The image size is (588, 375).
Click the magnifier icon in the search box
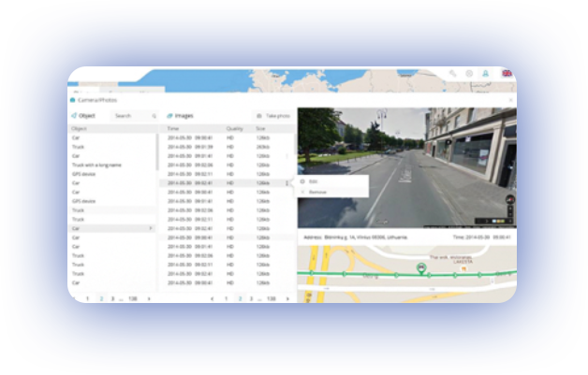[154, 116]
